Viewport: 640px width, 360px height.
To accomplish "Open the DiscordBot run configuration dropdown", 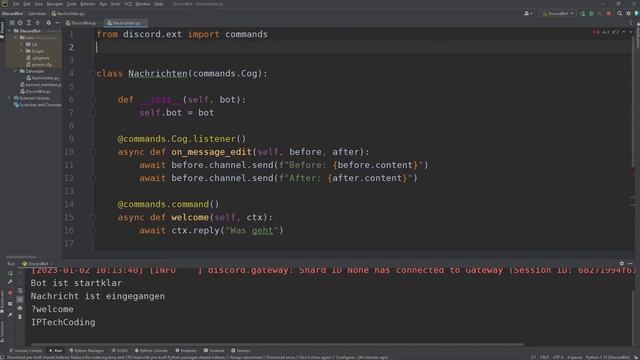I will click(x=558, y=13).
